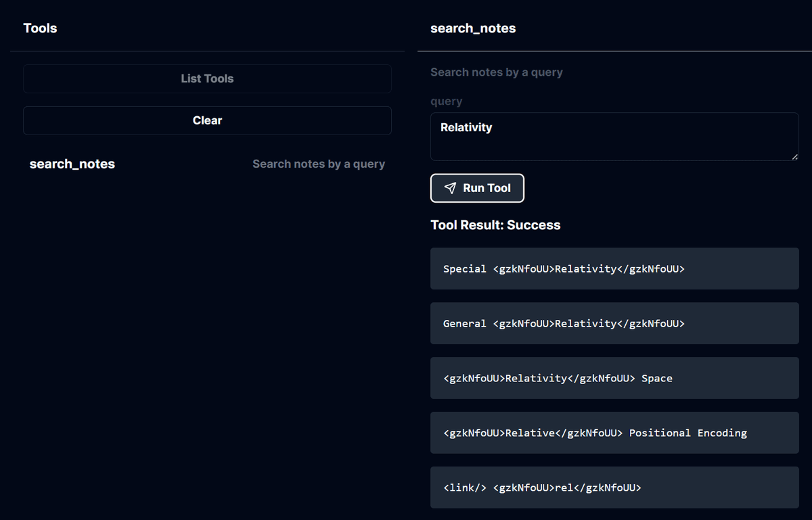Select the link rel result row
Viewport: 812px width, 520px height.
pyautogui.click(x=614, y=488)
